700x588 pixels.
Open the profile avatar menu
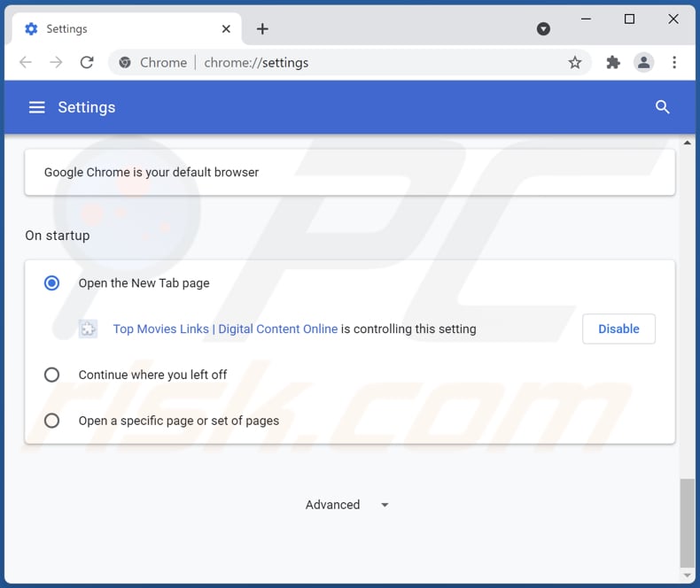coord(643,63)
